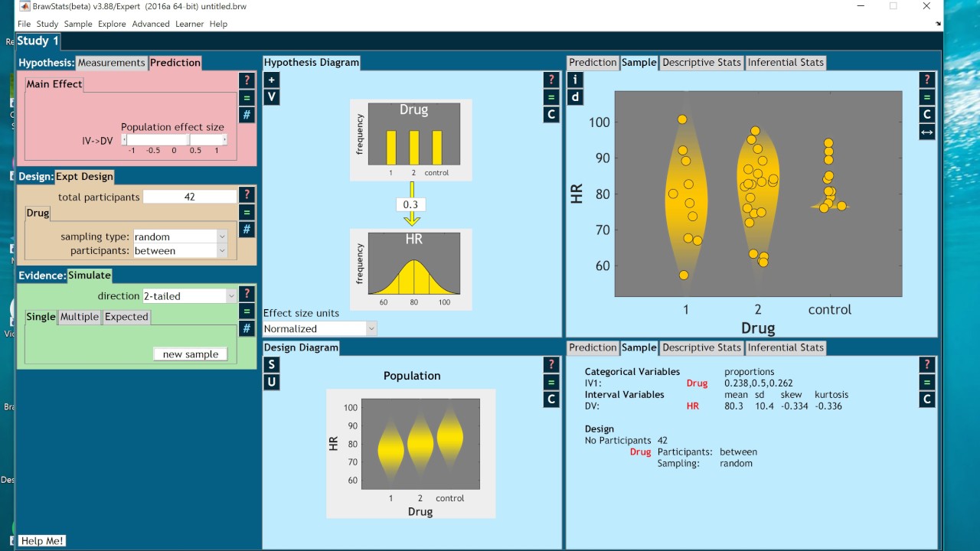
Task: Open upper Descriptive Stats tab
Action: point(702,63)
